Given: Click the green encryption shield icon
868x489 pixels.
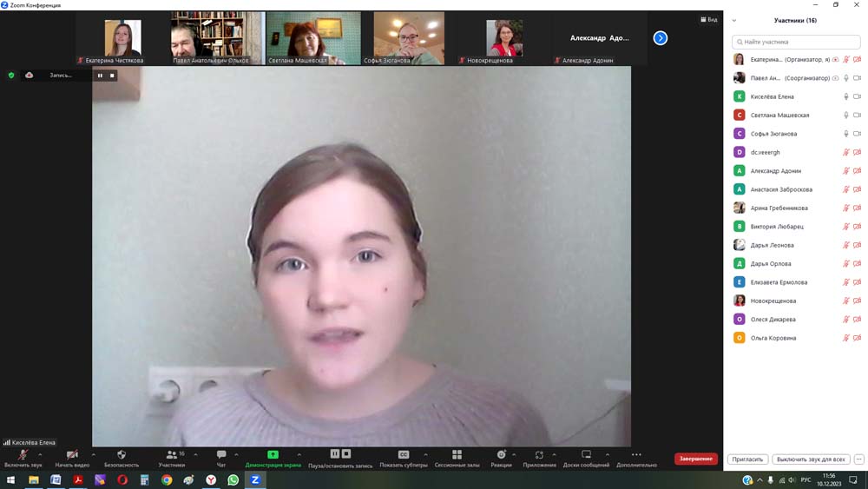Looking at the screenshot, I should click(x=11, y=76).
